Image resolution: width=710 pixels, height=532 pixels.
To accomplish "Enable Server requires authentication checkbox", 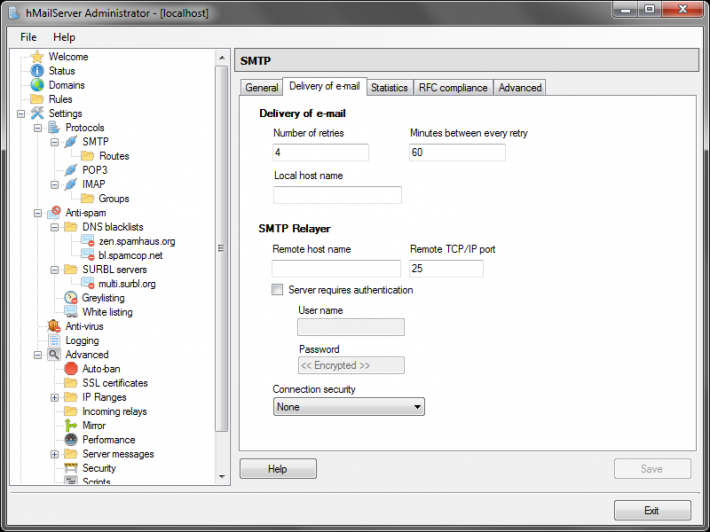I will (277, 290).
